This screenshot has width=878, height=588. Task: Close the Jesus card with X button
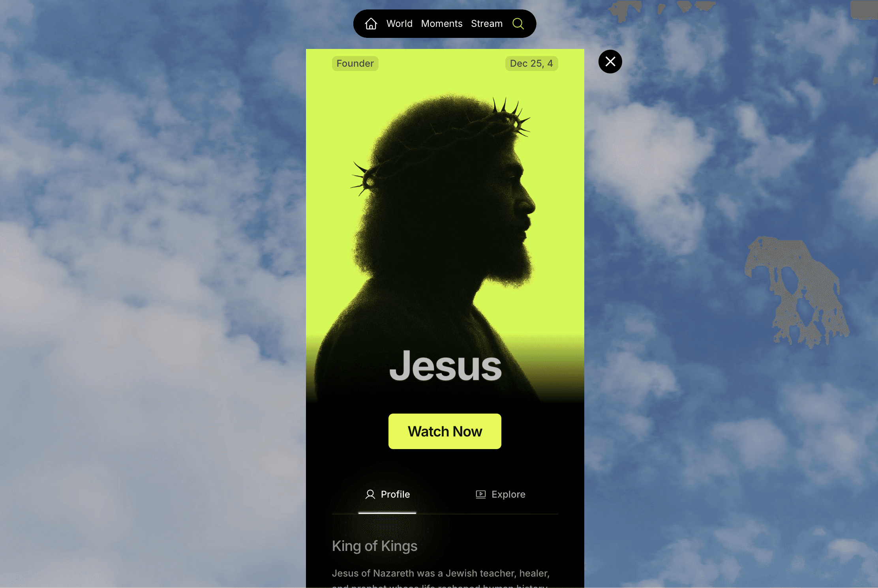point(610,62)
